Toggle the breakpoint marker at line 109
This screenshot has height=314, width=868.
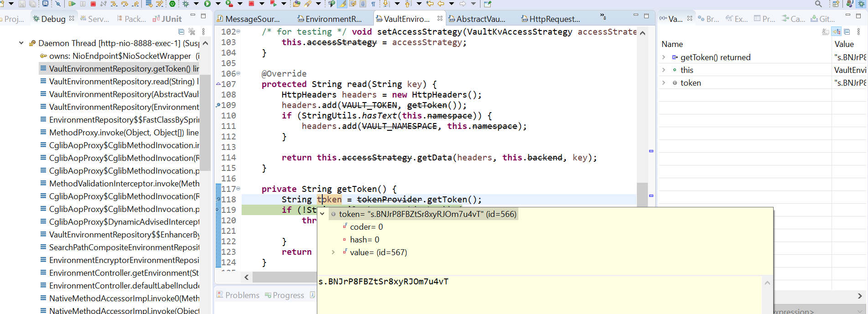pos(218,105)
